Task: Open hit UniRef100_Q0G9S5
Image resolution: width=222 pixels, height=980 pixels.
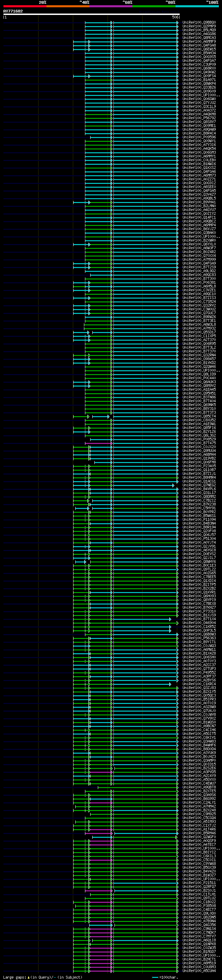Action: point(199,57)
